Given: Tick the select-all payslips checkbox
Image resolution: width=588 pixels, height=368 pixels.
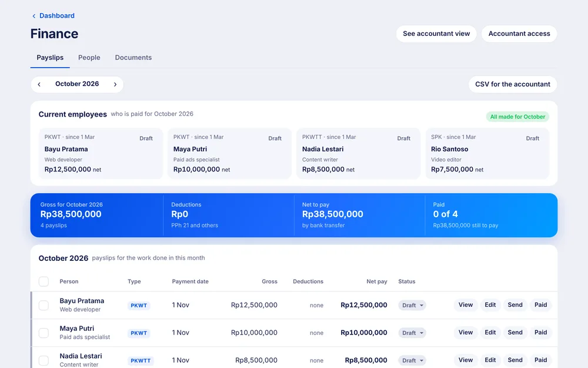Looking at the screenshot, I should (x=44, y=281).
